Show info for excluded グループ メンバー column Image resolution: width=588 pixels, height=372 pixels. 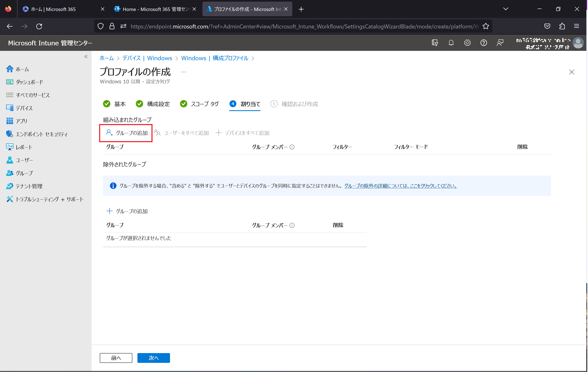coord(292,226)
